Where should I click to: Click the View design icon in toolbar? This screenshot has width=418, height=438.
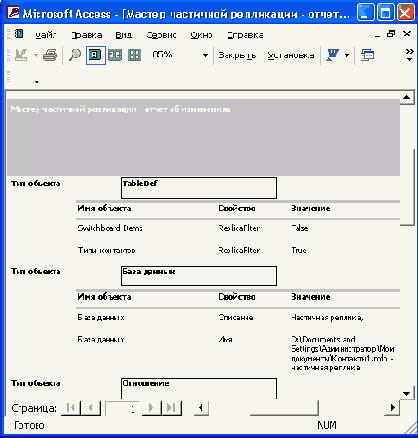tap(21, 55)
